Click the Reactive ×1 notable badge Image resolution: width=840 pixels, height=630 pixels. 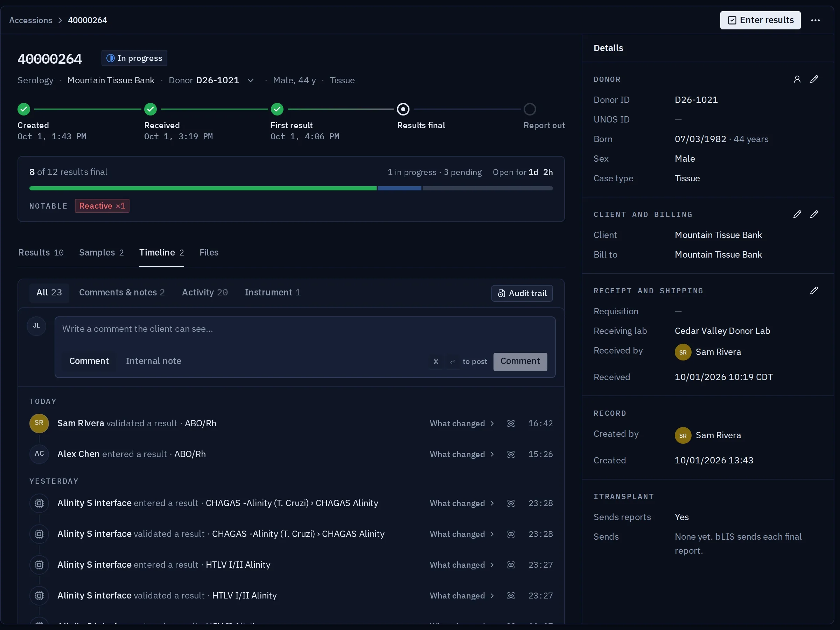tap(102, 206)
